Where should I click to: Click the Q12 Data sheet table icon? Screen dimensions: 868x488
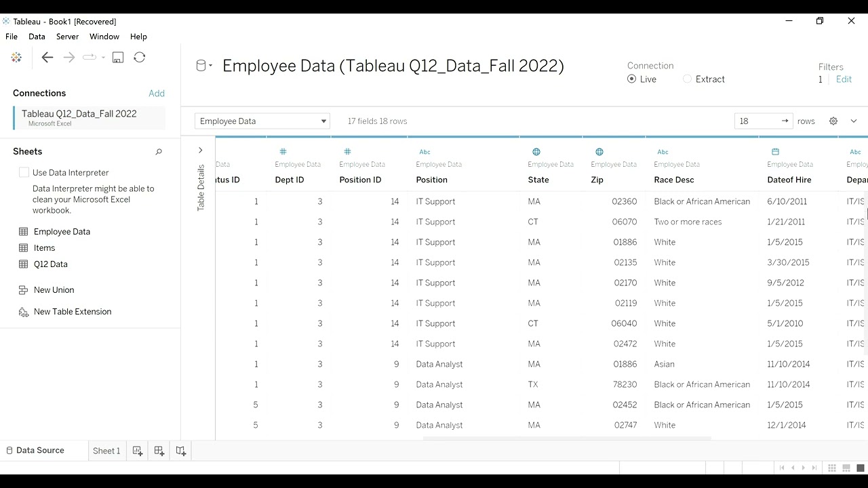(x=24, y=264)
